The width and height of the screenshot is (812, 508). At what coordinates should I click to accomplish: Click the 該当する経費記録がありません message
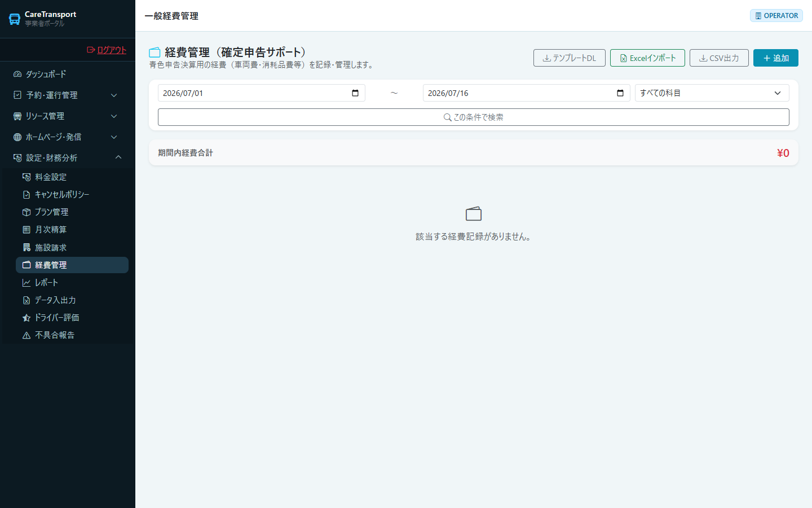point(474,237)
